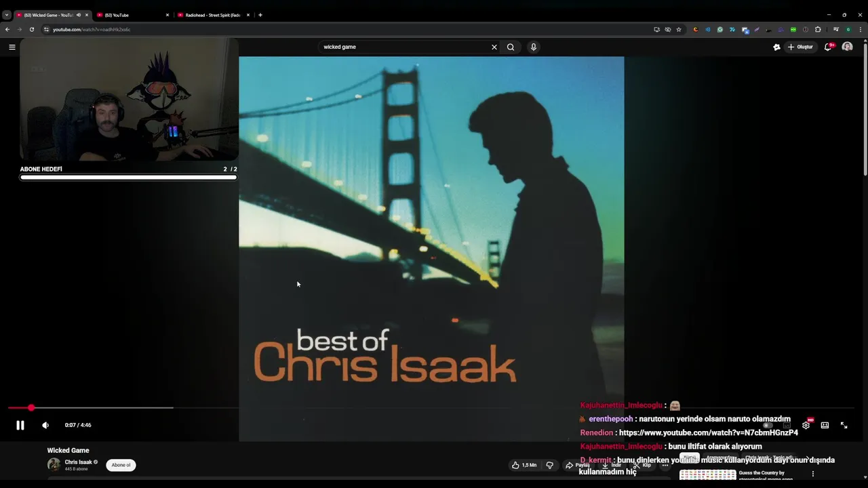Open the YouTube account avatar menu
This screenshot has width=868, height=488.
(x=847, y=47)
